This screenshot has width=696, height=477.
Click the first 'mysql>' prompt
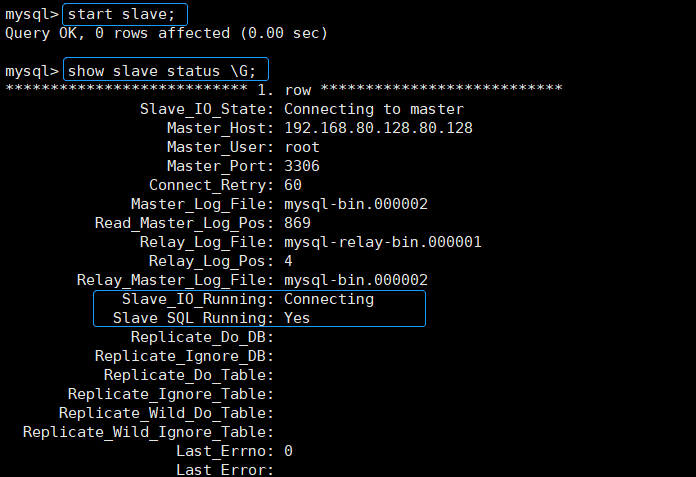32,15
